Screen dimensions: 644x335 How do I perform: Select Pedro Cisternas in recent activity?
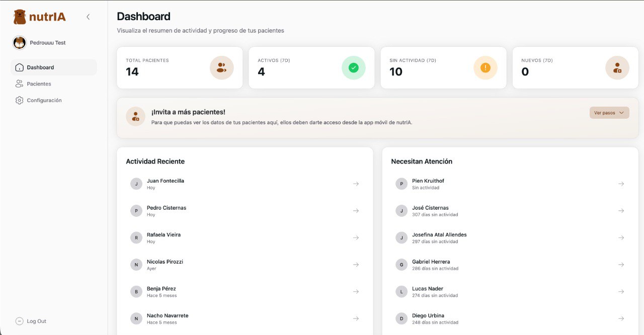pos(167,208)
